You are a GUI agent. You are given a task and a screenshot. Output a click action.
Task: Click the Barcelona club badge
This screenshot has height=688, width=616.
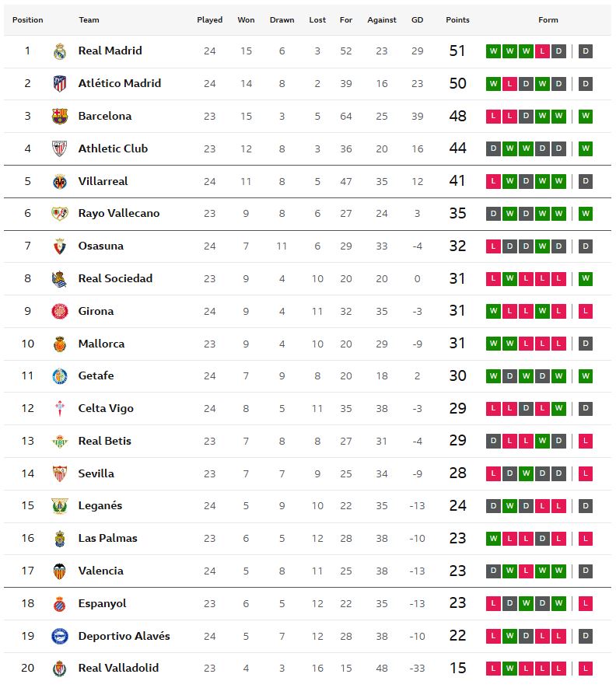60,117
